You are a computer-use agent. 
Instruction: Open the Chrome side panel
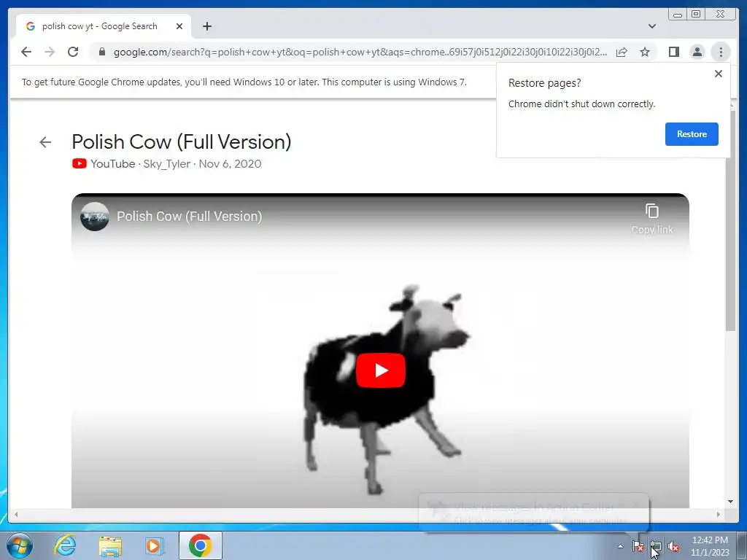673,52
